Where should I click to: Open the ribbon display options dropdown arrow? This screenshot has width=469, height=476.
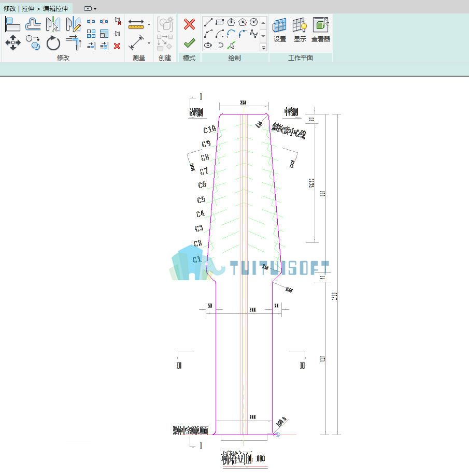point(95,9)
